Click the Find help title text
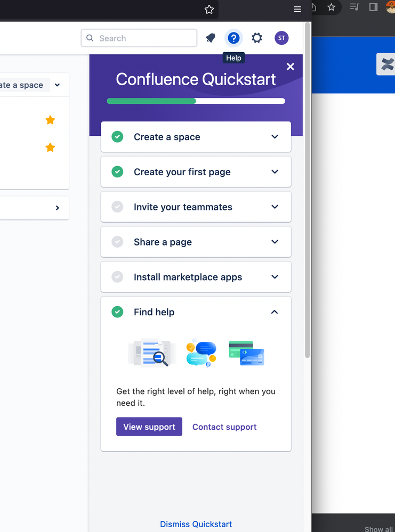This screenshot has height=532, width=395. coord(154,312)
